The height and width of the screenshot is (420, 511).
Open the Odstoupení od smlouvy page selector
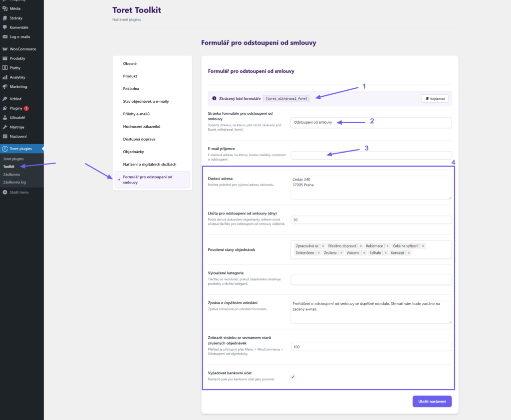coord(372,121)
